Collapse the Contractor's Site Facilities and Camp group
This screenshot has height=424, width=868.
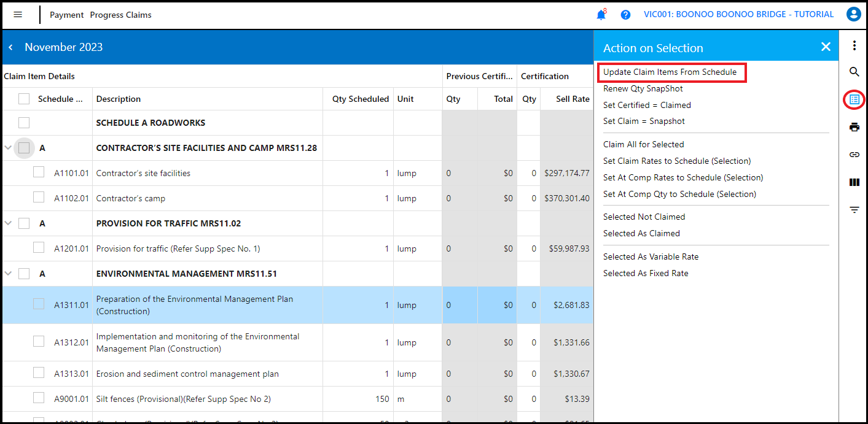8,148
